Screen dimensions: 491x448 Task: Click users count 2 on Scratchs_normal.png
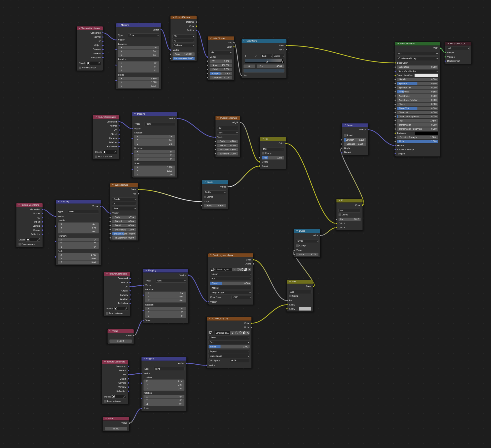[x=234, y=269]
